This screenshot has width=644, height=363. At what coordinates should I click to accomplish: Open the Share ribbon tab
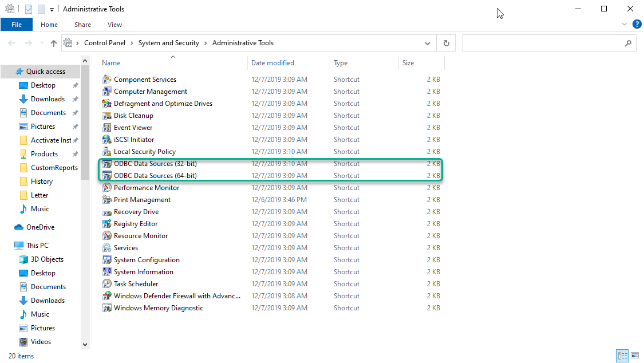82,25
